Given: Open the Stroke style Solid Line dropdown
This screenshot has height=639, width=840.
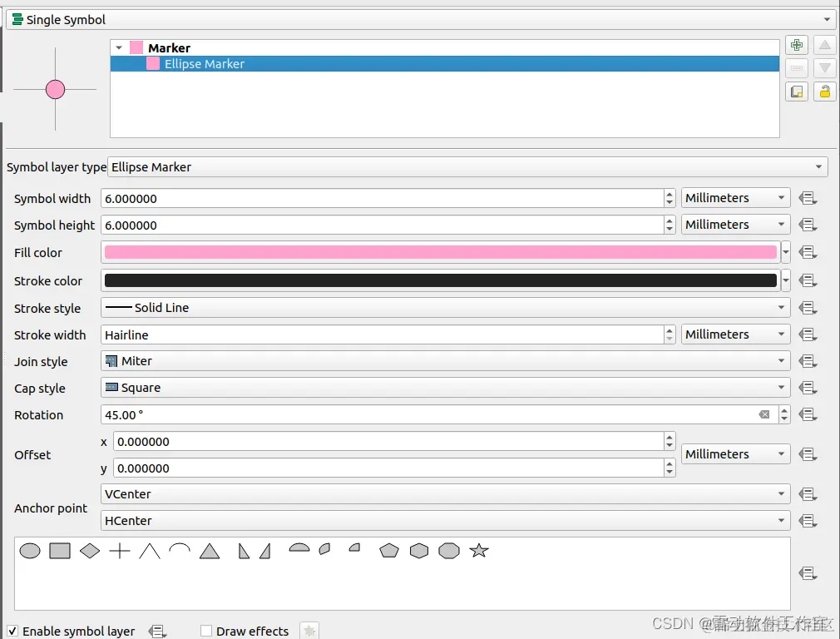Looking at the screenshot, I should [x=446, y=308].
